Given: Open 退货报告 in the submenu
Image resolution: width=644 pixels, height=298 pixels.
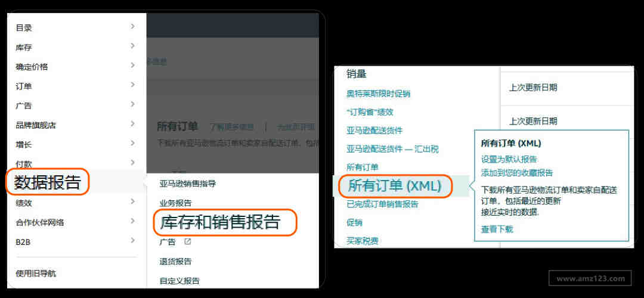Looking at the screenshot, I should 175,262.
